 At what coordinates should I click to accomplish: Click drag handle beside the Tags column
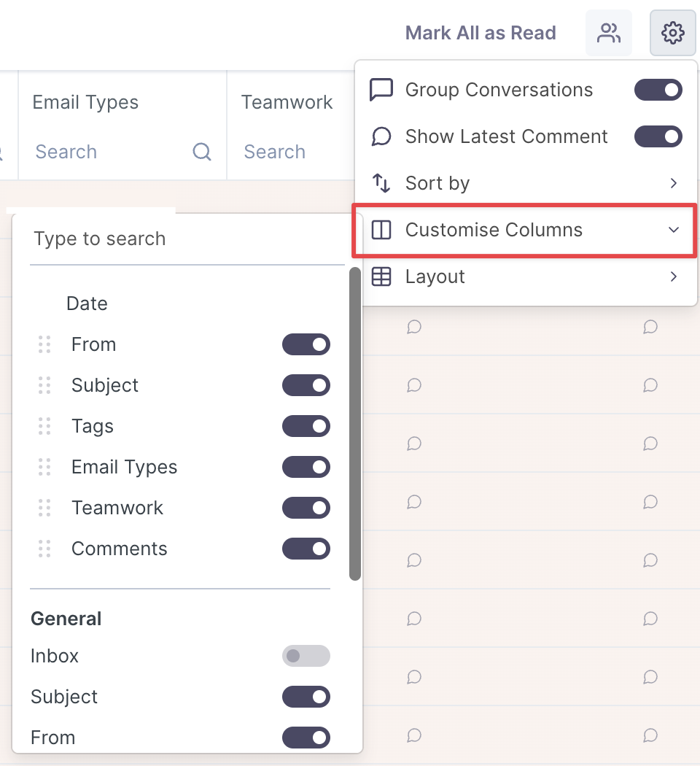[x=44, y=426]
